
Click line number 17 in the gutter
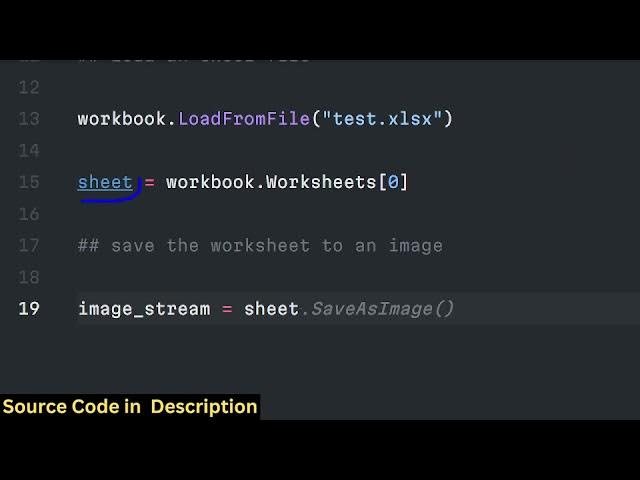[x=28, y=245]
